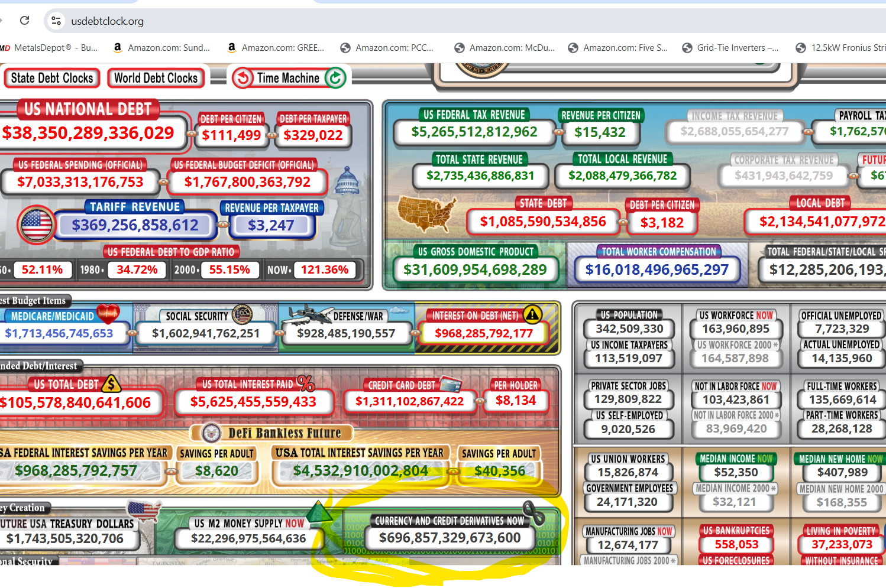Click the Defense/War aircraft icon
The width and height of the screenshot is (886, 588).
coord(306,315)
